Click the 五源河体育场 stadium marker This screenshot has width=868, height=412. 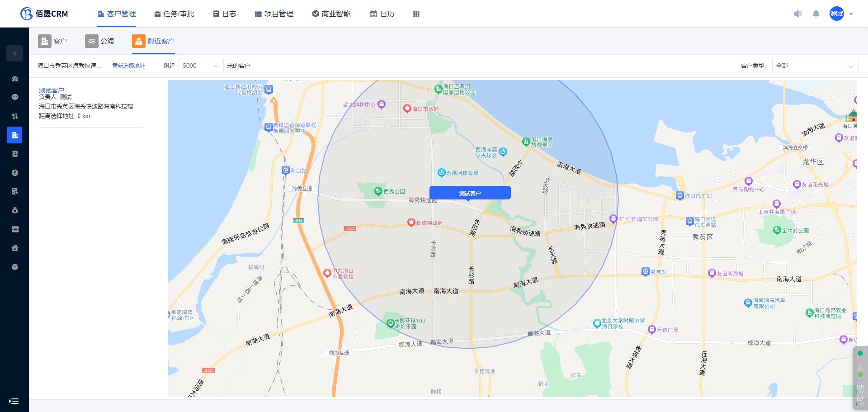pos(442,173)
